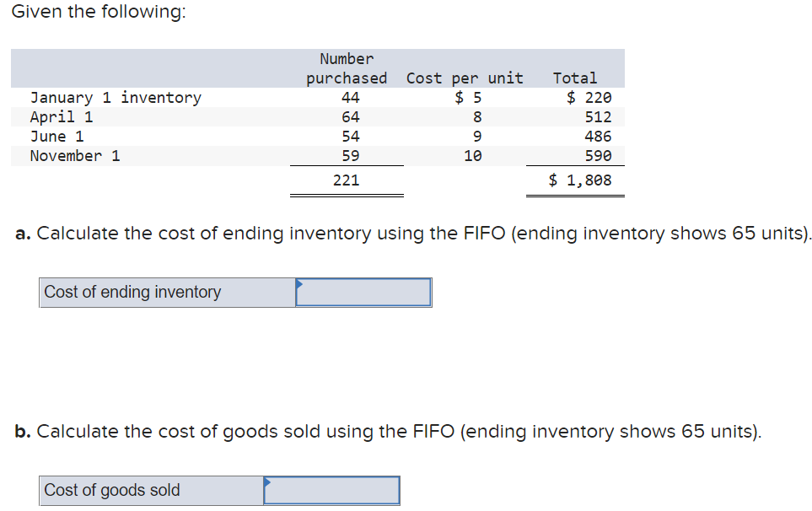This screenshot has width=812, height=511.
Task: Click the January 1 inventory row label
Action: [116, 97]
